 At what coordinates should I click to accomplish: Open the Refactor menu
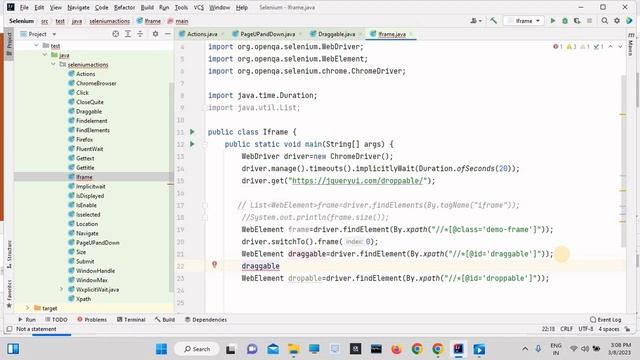(124, 7)
